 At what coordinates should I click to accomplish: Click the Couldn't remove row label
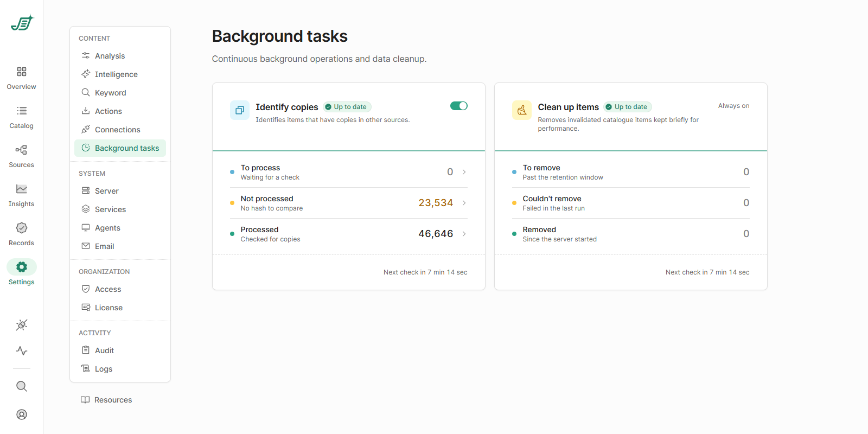(x=552, y=199)
